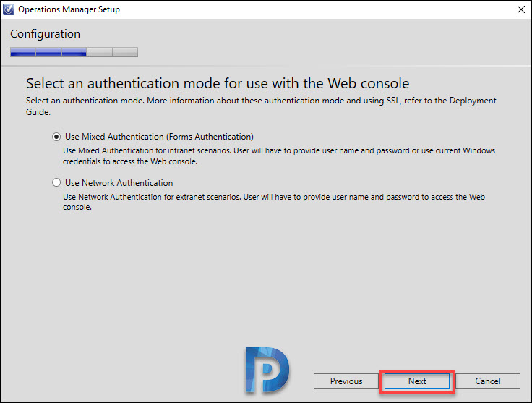Click the Use Mixed Authentication label
This screenshot has height=403, width=532.
(159, 137)
